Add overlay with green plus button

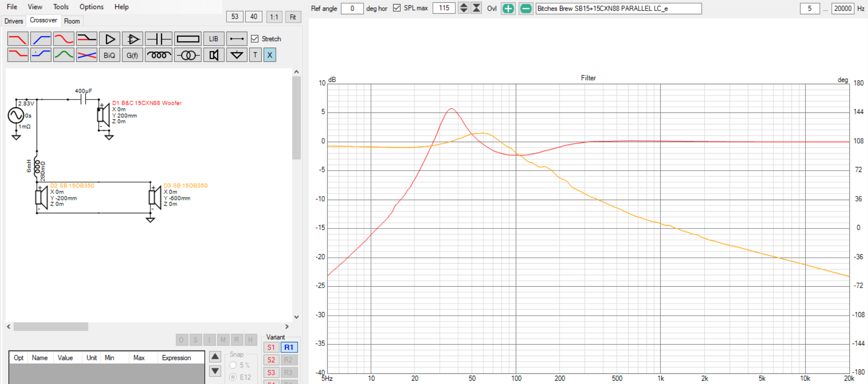pyautogui.click(x=508, y=8)
